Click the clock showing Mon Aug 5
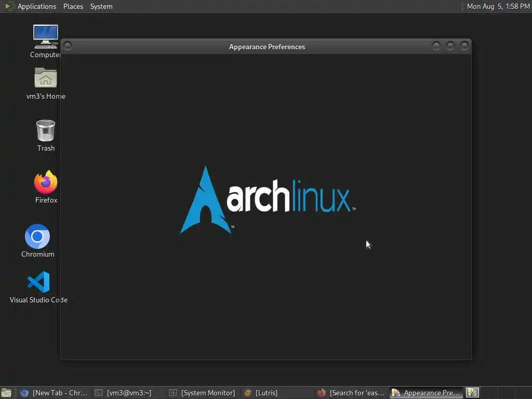Image resolution: width=532 pixels, height=399 pixels. tap(498, 6)
